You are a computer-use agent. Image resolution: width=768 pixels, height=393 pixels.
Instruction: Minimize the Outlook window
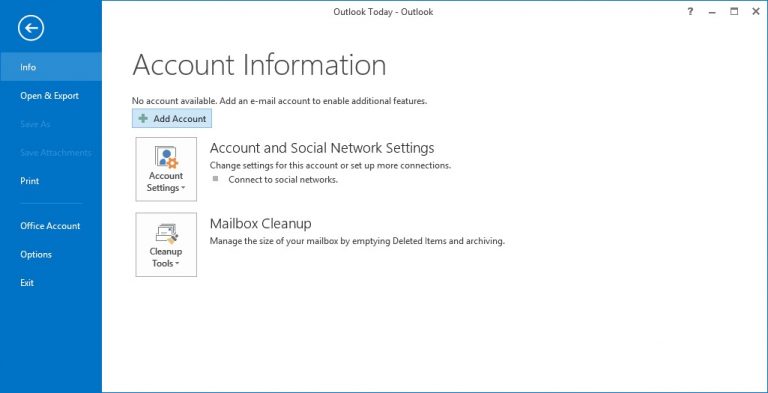point(712,12)
